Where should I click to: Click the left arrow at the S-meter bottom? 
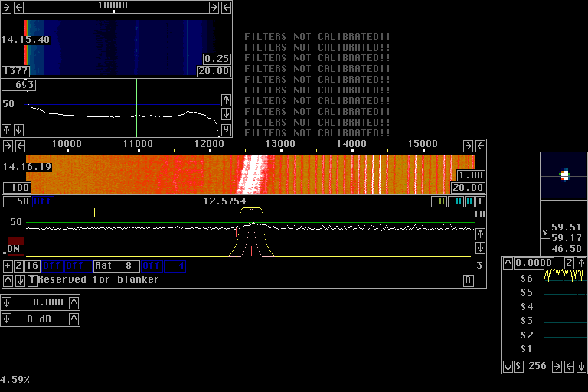click(x=570, y=366)
